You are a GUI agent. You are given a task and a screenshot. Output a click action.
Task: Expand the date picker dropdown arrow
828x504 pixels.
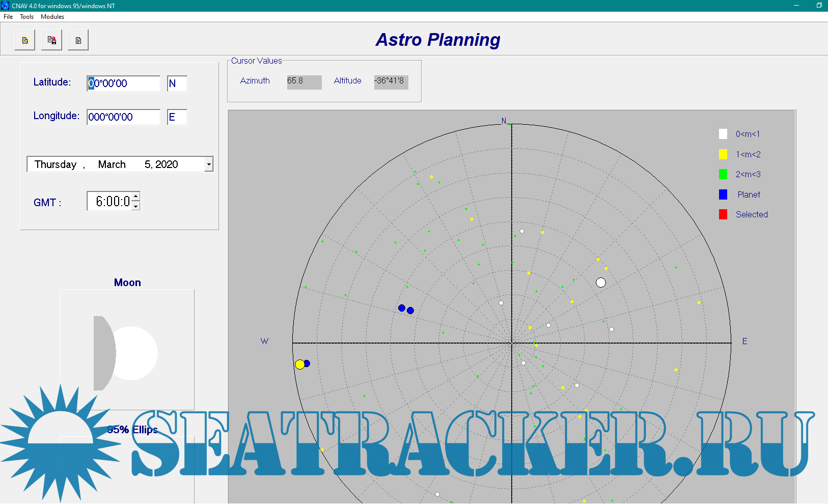tap(209, 164)
